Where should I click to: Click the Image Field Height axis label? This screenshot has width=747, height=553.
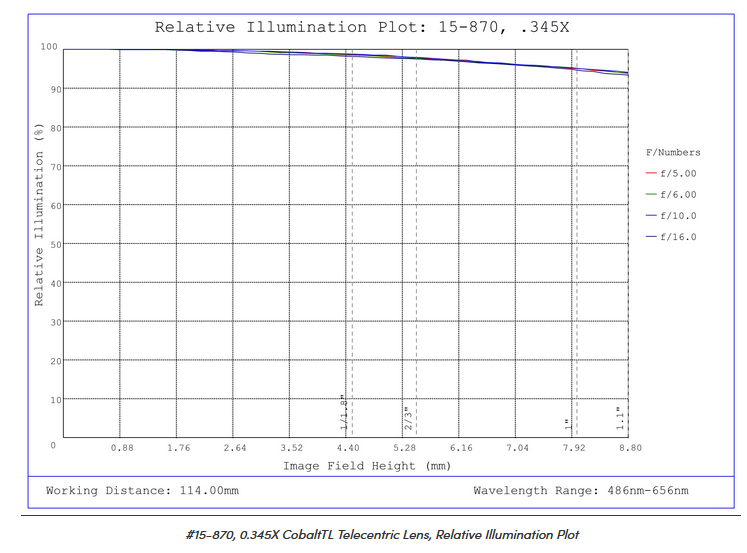[x=367, y=466]
